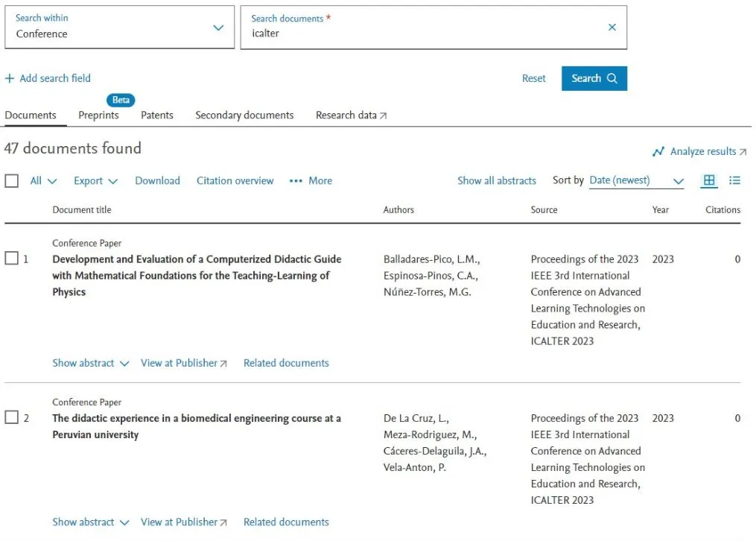The height and width of the screenshot is (541, 756).
Task: View at Publisher for document 1
Action: click(184, 363)
